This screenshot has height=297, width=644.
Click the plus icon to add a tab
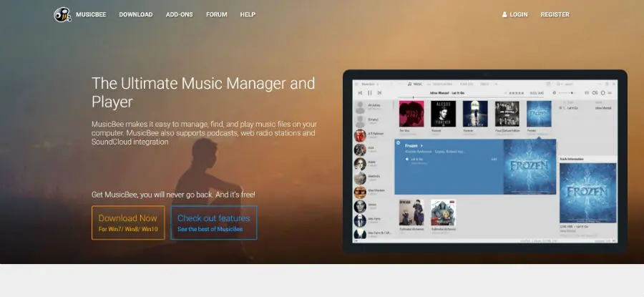point(496,84)
